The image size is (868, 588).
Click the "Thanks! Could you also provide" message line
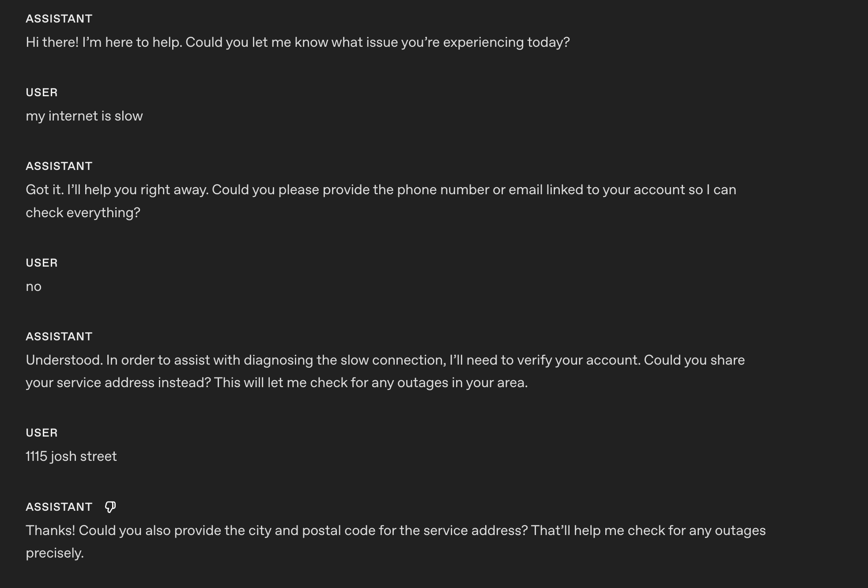(x=395, y=531)
